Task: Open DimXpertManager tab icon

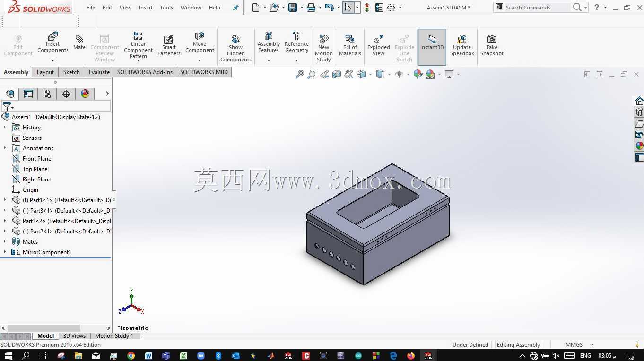Action: (x=66, y=94)
